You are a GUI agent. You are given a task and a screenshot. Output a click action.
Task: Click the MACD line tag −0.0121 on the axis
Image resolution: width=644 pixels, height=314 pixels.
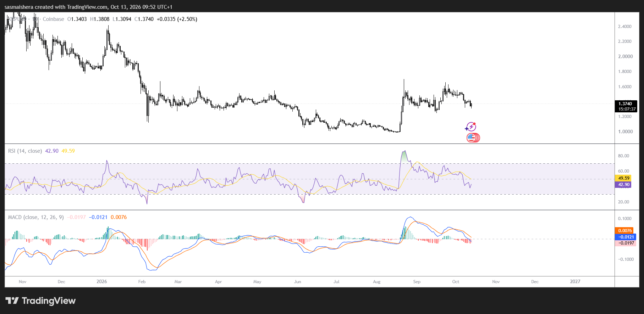click(x=625, y=237)
